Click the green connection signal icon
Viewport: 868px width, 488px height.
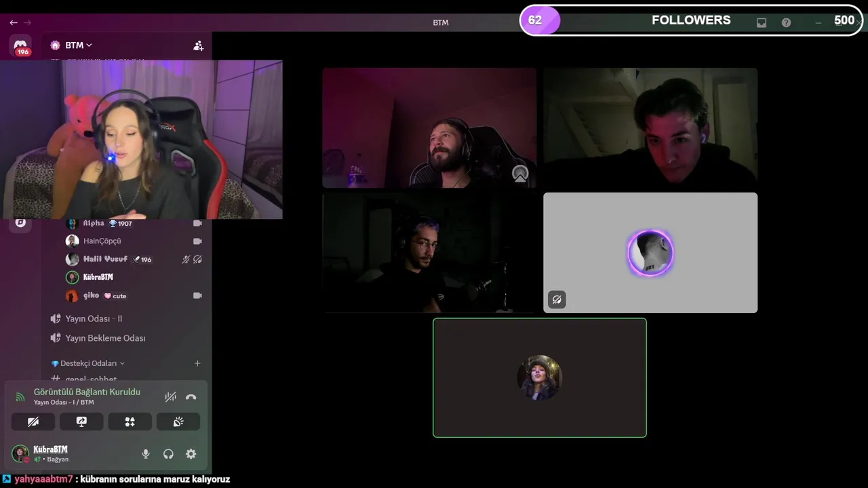pos(20,396)
